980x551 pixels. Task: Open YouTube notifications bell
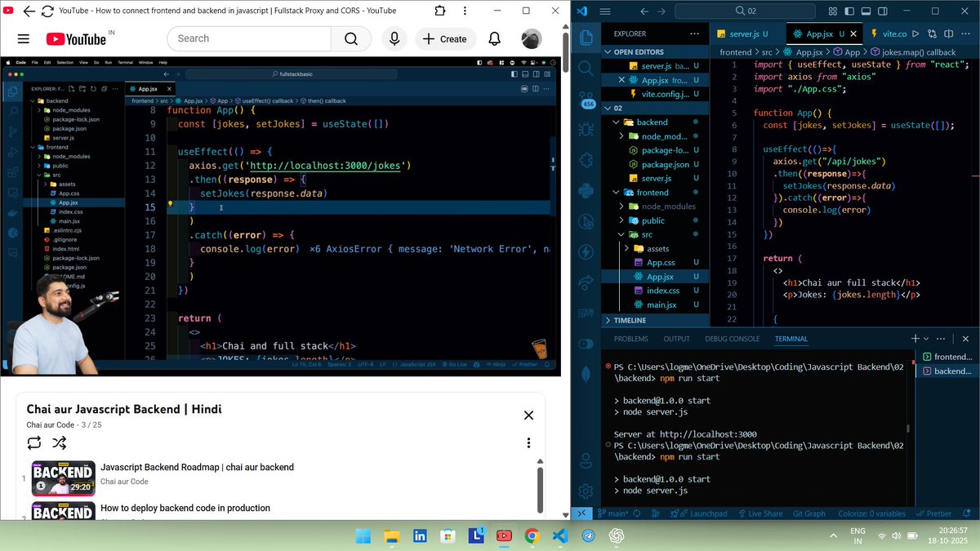pyautogui.click(x=495, y=38)
